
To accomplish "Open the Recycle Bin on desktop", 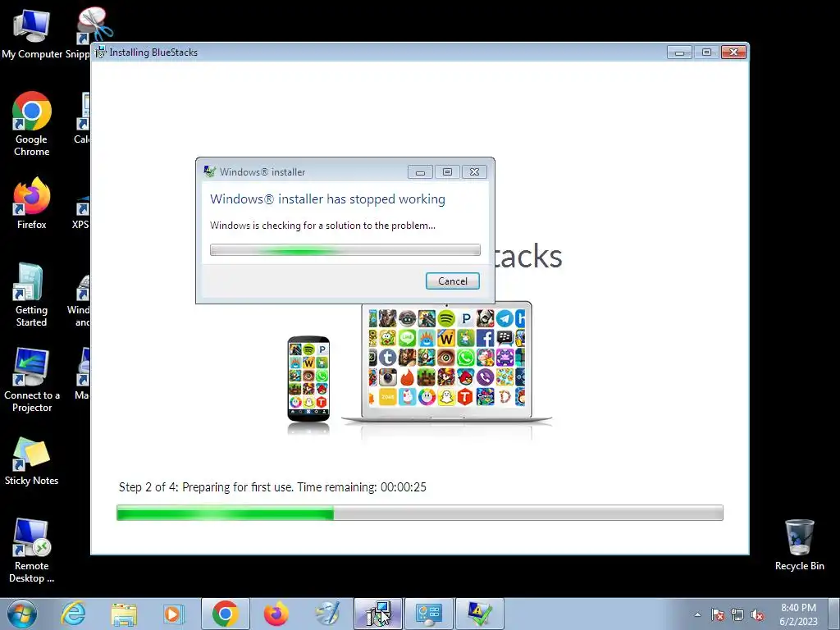I will point(799,546).
